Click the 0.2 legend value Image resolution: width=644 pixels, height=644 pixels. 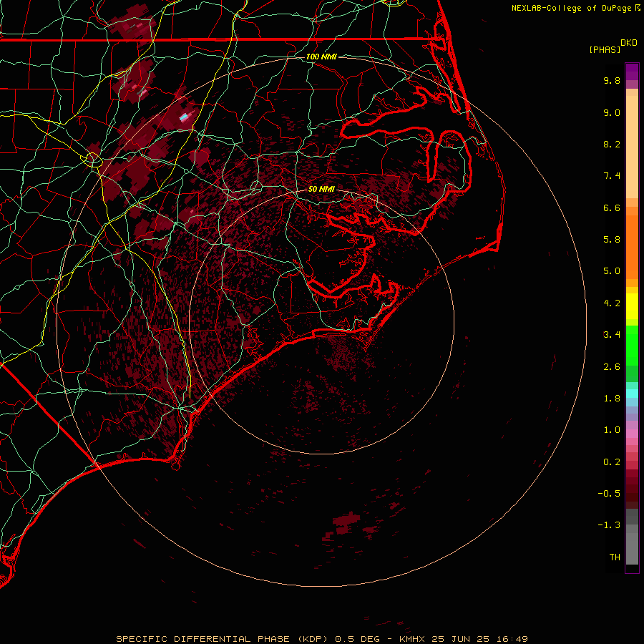point(612,462)
